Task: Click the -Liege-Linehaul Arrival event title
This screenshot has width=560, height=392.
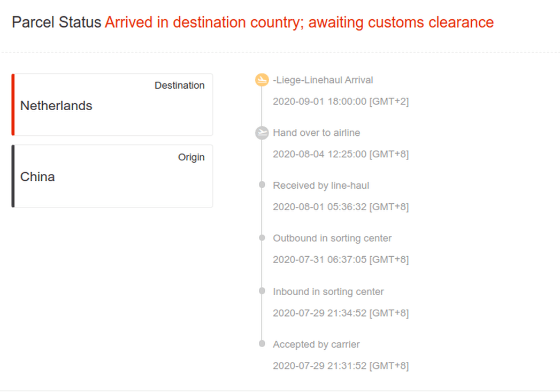Action: tap(323, 80)
